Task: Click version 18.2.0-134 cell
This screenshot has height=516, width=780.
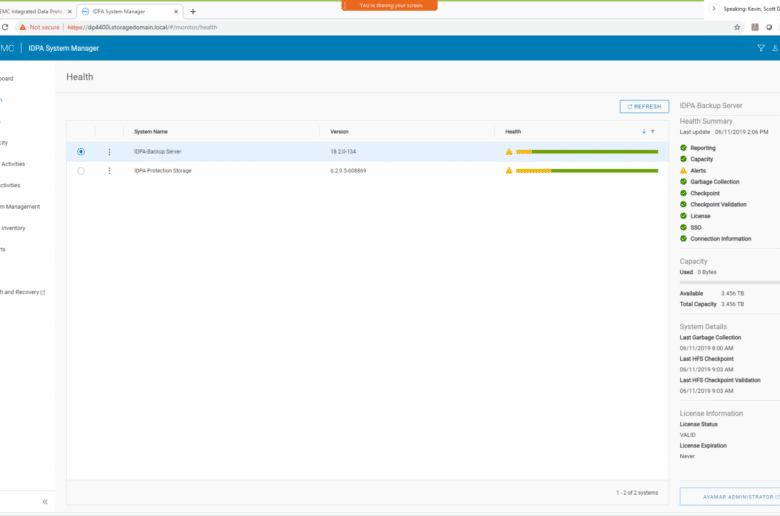Action: pos(343,152)
